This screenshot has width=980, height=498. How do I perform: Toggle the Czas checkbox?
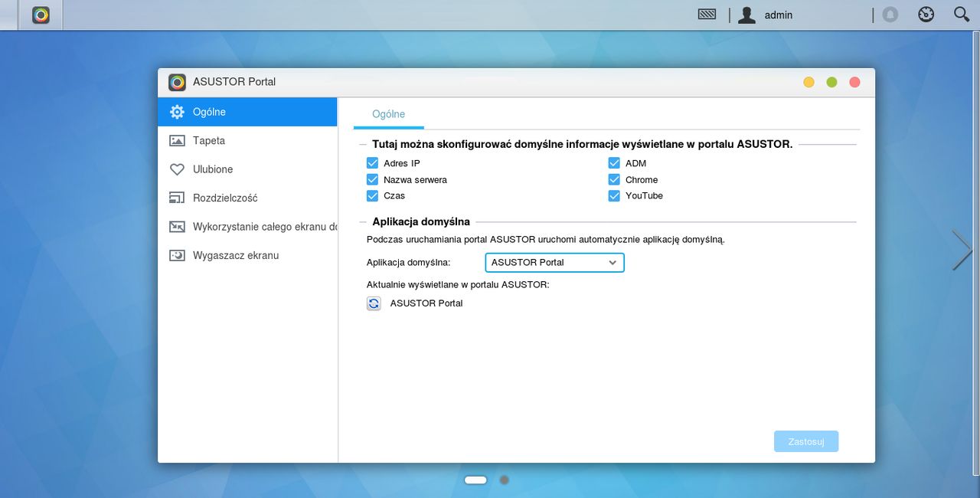372,195
